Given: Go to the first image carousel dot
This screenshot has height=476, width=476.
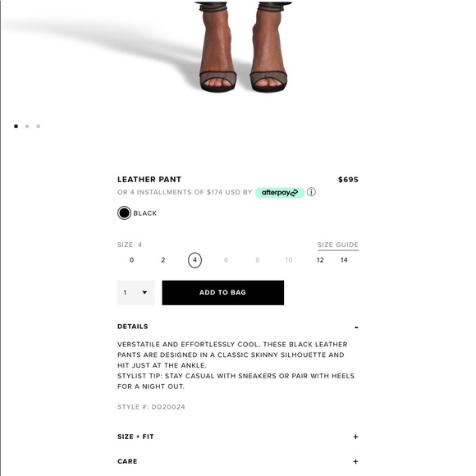Looking at the screenshot, I should coord(16,126).
